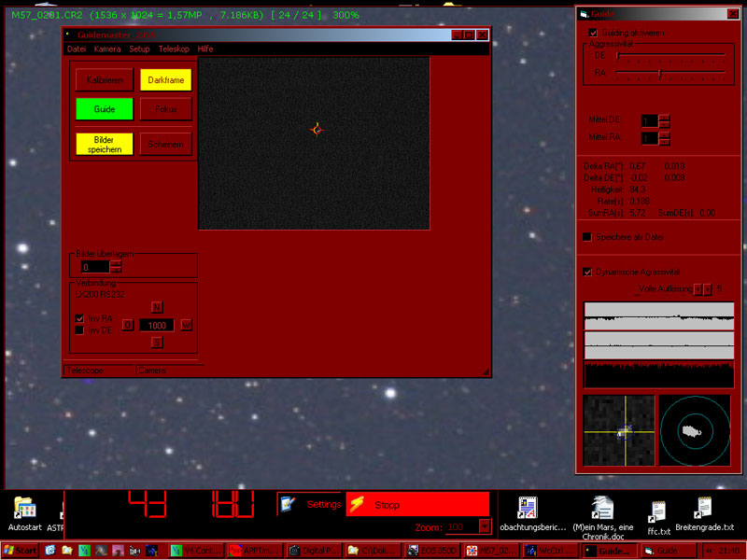Enable the Inv DE checkbox

(x=79, y=329)
